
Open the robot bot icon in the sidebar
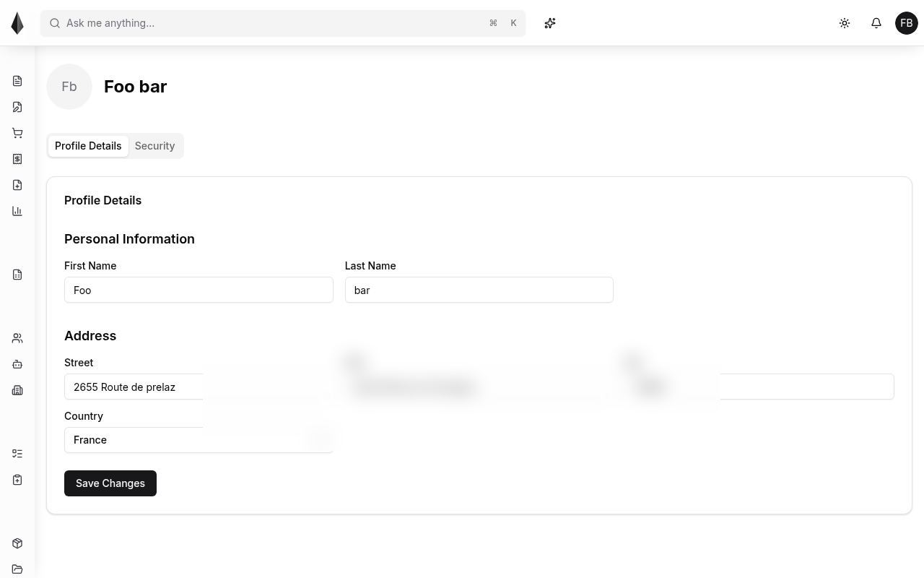(17, 364)
